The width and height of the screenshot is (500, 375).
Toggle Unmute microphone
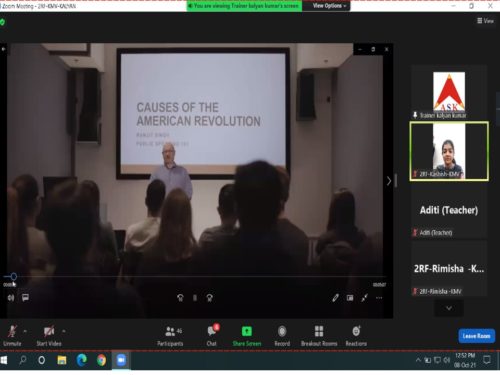click(x=12, y=335)
